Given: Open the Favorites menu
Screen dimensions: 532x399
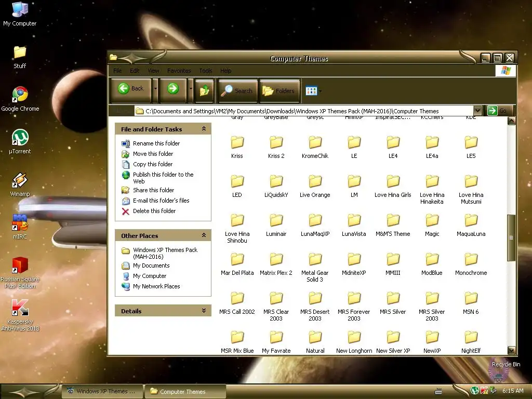Looking at the screenshot, I should [179, 71].
